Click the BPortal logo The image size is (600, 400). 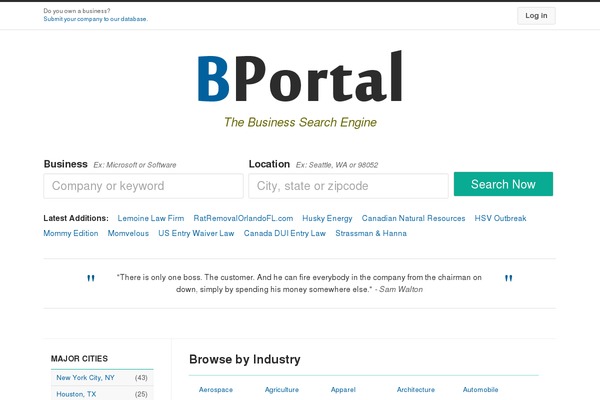point(300,77)
